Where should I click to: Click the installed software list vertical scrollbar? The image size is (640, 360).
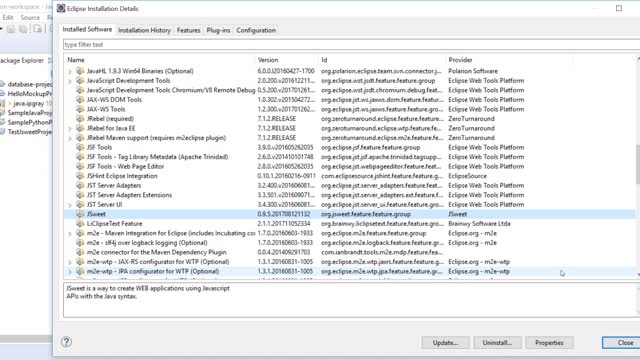(x=638, y=163)
